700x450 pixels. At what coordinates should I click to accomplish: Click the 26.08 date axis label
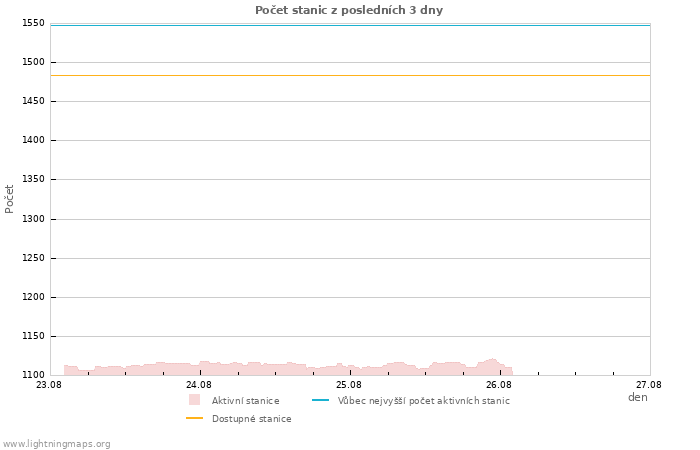click(x=499, y=384)
